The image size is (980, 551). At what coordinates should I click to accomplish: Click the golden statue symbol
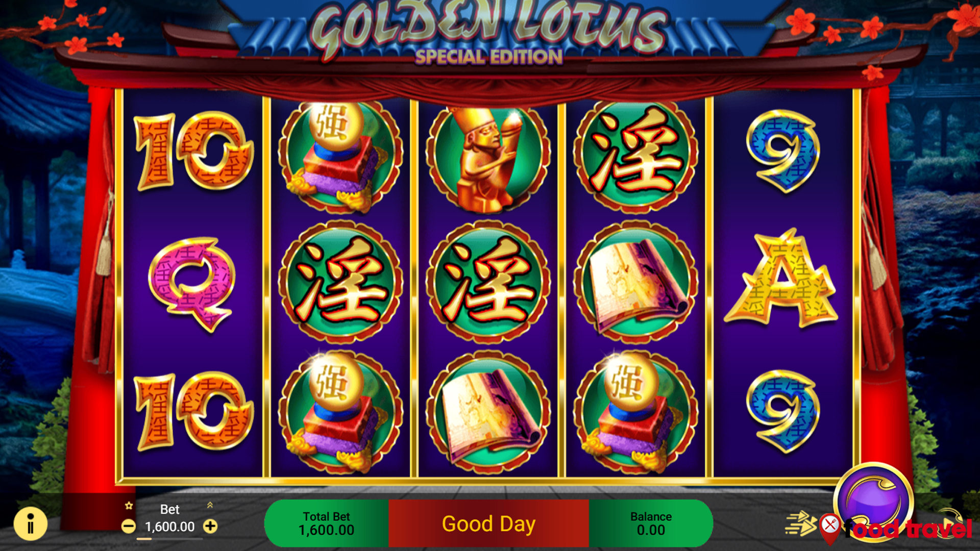click(488, 156)
